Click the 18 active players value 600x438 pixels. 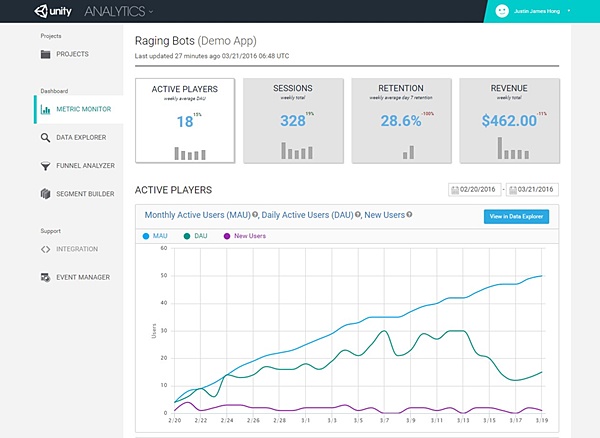[185, 122]
